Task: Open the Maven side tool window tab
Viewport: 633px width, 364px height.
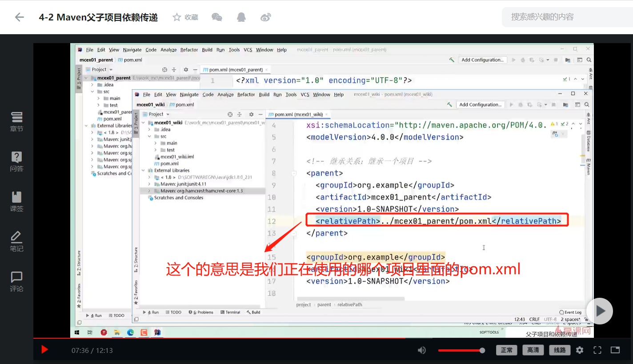Action: tap(588, 166)
